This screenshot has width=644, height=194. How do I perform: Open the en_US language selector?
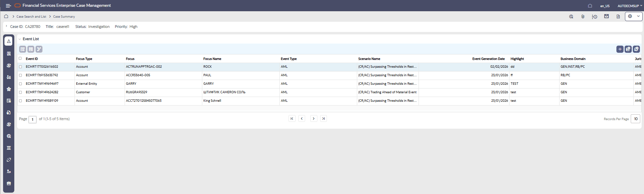(605, 6)
